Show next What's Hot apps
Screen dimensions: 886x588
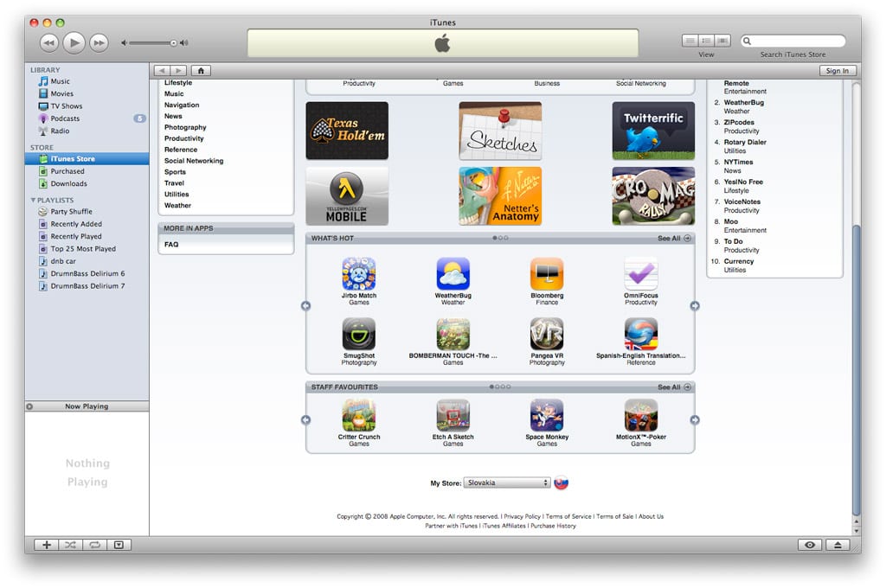695,305
